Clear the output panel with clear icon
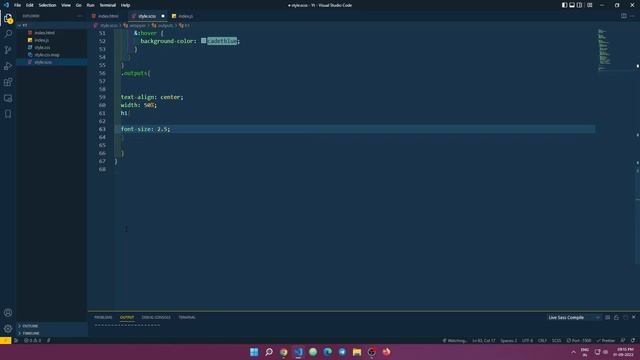This screenshot has height=360, width=640. 607,317
